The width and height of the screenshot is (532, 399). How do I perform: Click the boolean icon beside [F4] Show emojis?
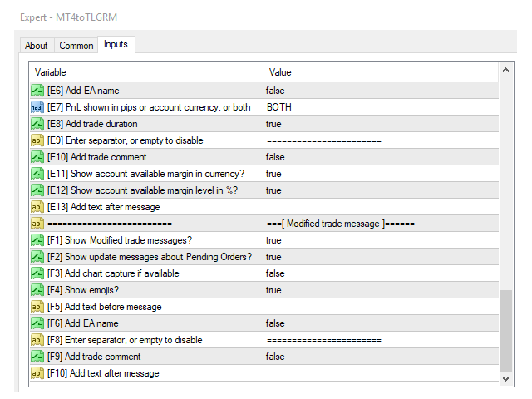click(x=37, y=290)
